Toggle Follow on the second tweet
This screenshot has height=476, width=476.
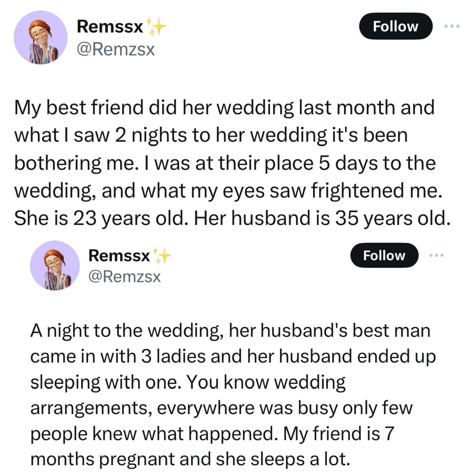point(384,255)
